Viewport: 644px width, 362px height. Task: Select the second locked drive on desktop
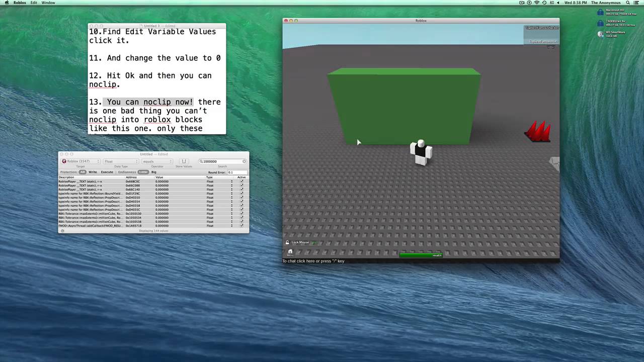[x=601, y=23]
